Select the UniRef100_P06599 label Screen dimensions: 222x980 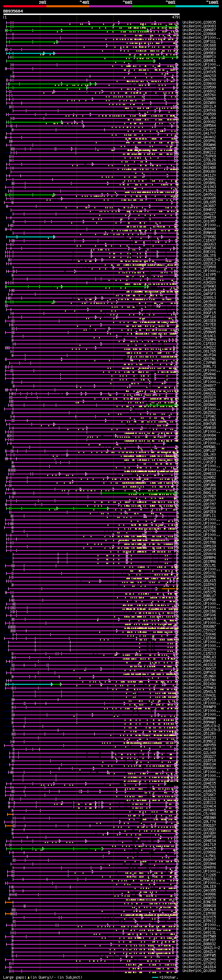199,114
